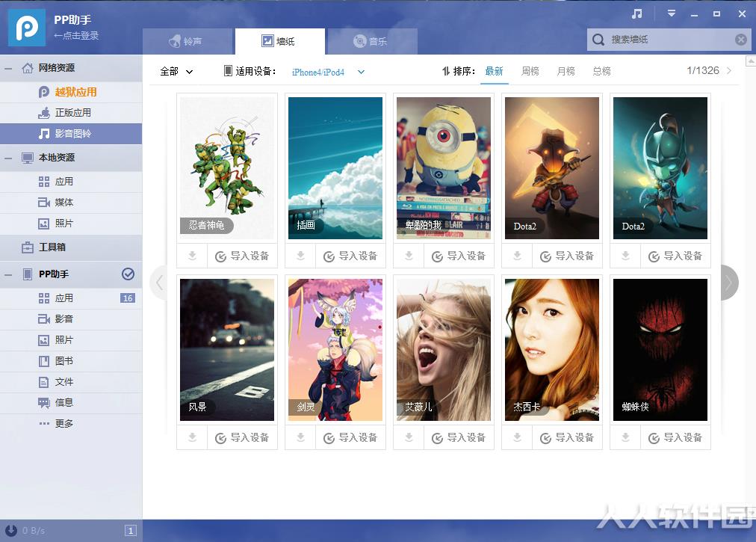The width and height of the screenshot is (756, 542).
Task: Click the scrollbar up arrow at right edge
Action: [751, 61]
